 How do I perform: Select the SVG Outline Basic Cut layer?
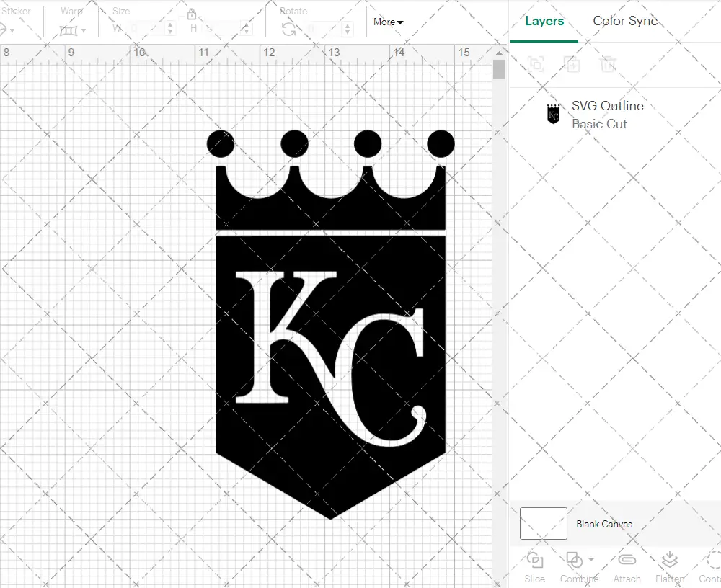click(606, 113)
